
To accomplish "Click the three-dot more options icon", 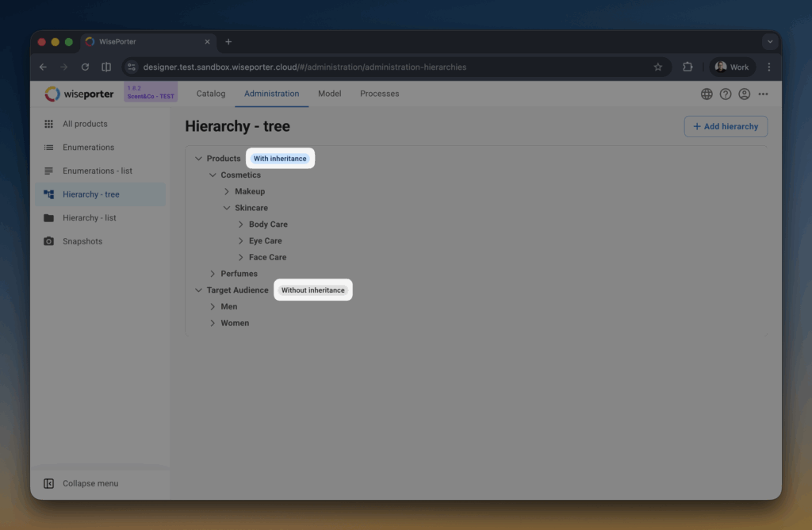I will tap(763, 94).
